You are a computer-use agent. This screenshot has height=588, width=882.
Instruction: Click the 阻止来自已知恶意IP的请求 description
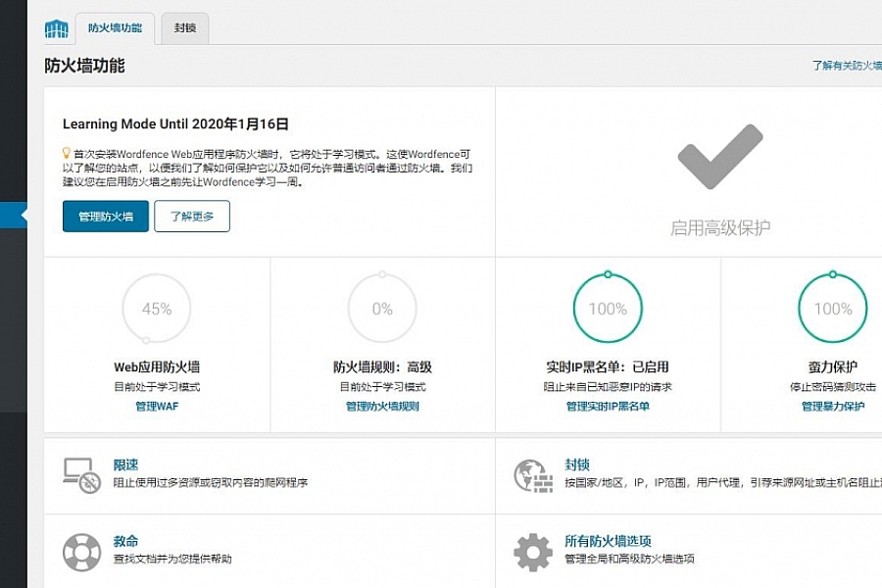point(608,387)
